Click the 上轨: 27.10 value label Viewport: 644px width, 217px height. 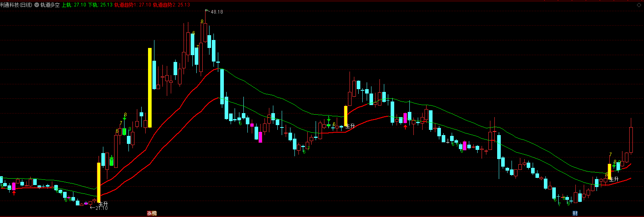74,5
